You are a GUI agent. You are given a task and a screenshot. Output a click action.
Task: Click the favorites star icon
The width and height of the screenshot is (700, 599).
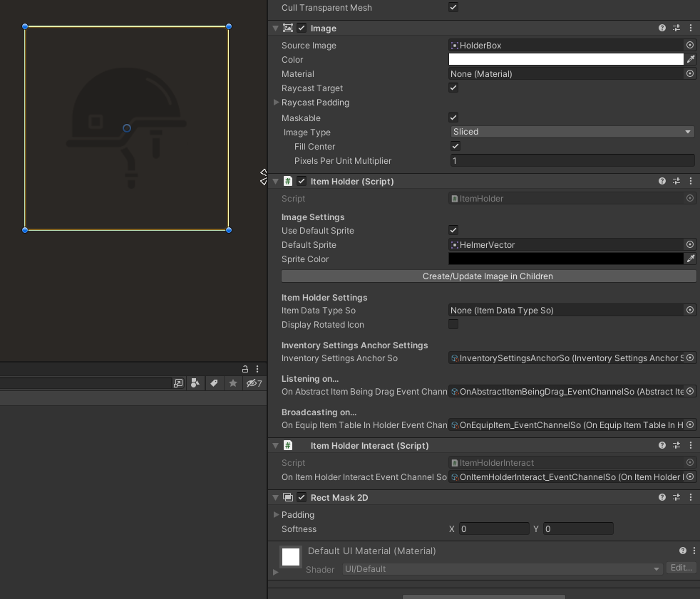pos(232,383)
